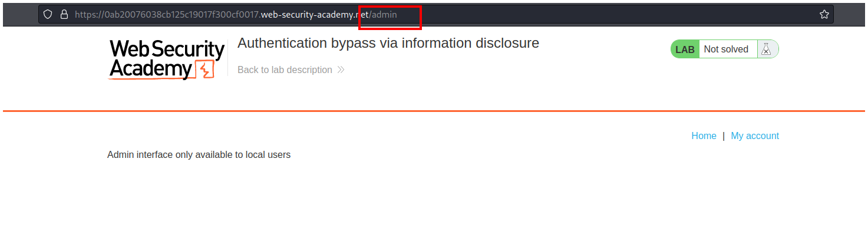Click the Not solved status label
Image resolution: width=868 pixels, height=241 pixels.
click(726, 49)
